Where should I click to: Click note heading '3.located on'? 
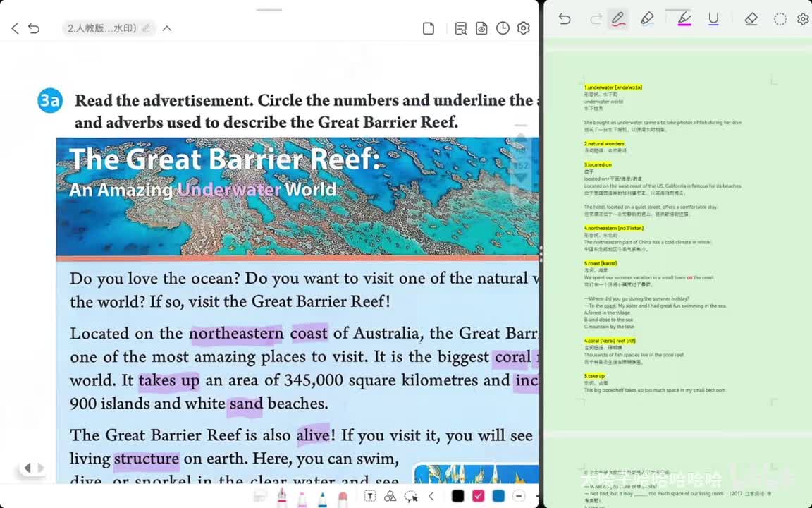click(598, 165)
